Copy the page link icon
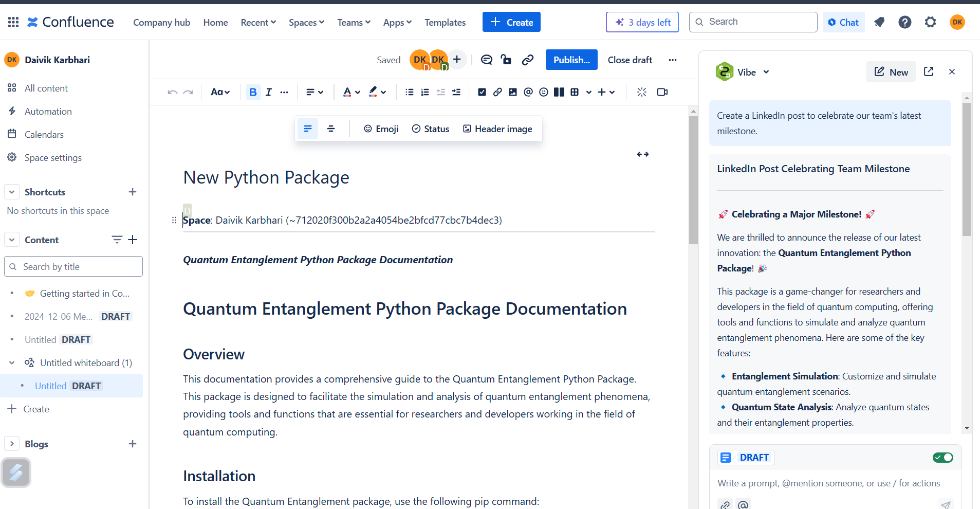The height and width of the screenshot is (509, 980). pos(527,60)
